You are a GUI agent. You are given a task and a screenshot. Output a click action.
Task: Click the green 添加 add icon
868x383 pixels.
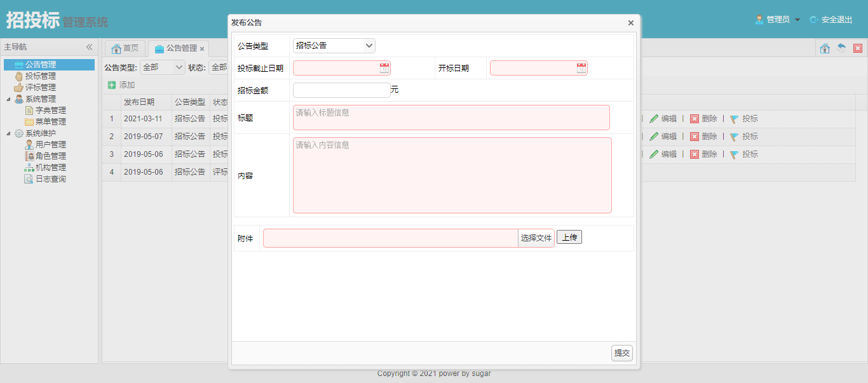coord(112,85)
